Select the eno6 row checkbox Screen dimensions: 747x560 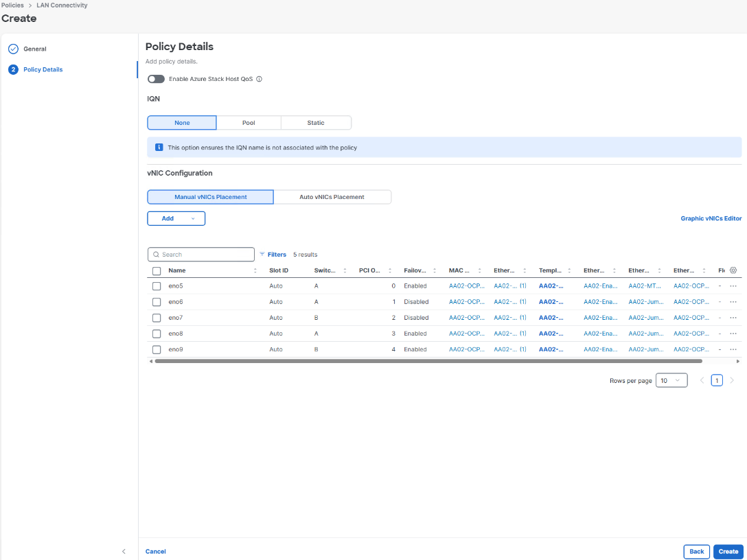(x=157, y=302)
